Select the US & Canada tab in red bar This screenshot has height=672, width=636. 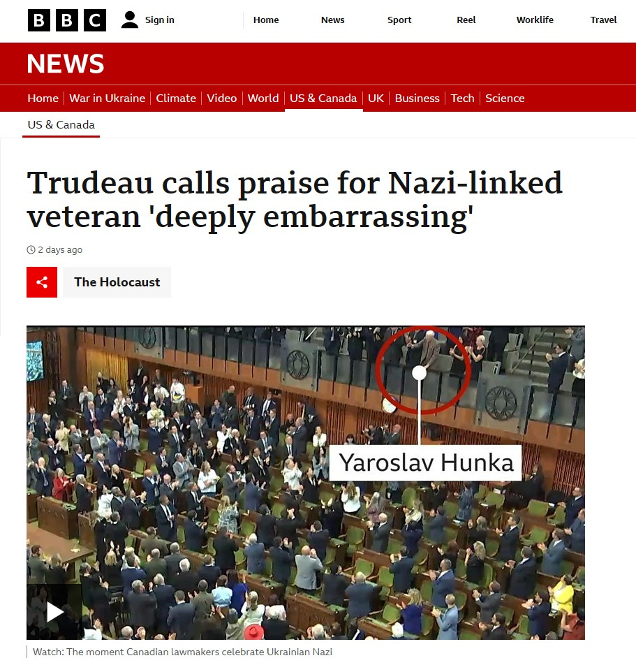pos(323,98)
